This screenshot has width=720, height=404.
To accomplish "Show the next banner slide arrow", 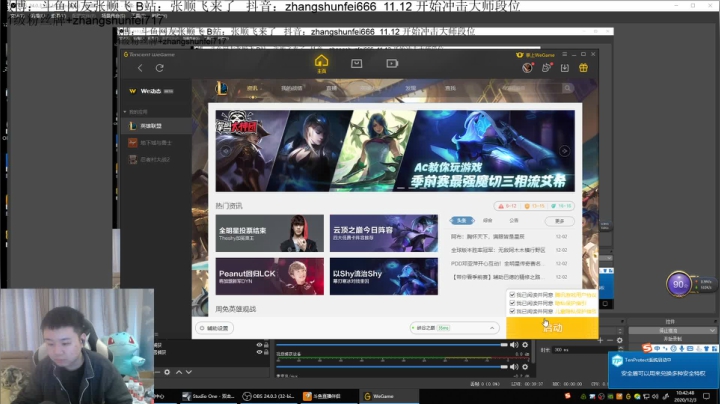I will 565,151.
